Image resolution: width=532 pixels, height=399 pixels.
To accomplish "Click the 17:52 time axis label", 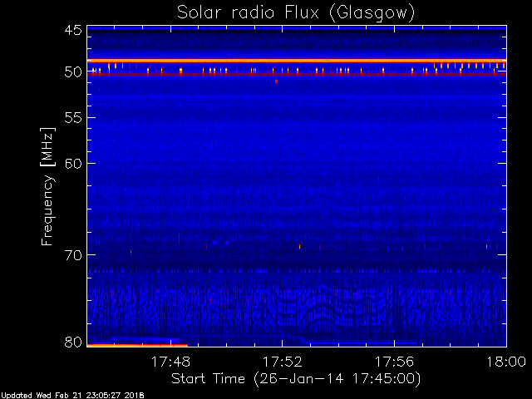I will tap(283, 362).
